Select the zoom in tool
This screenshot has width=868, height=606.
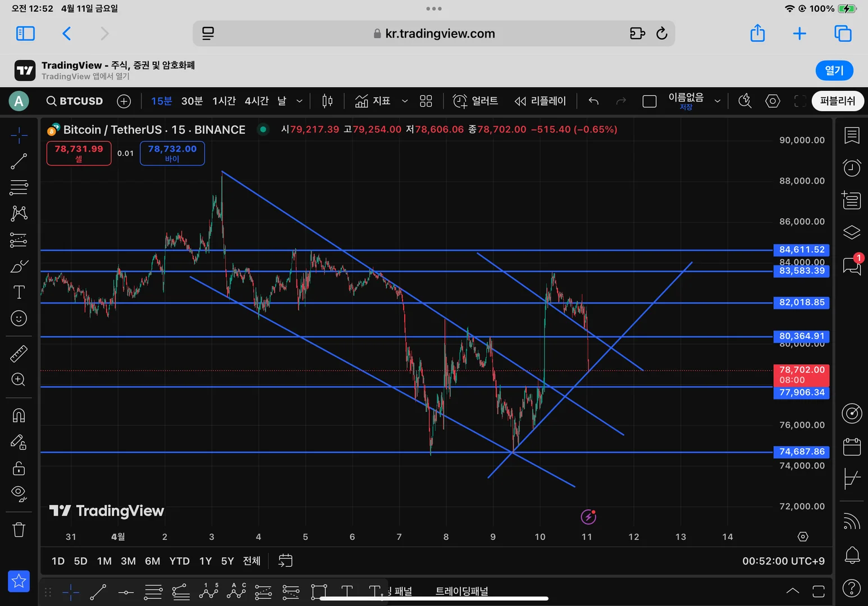coord(19,380)
